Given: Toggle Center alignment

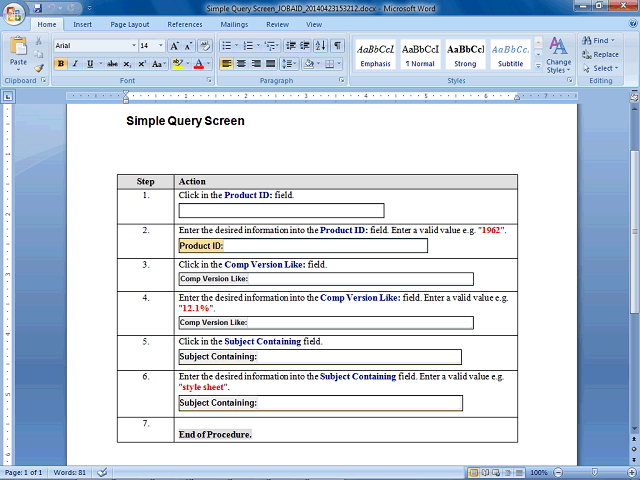Looking at the screenshot, I should pos(241,64).
